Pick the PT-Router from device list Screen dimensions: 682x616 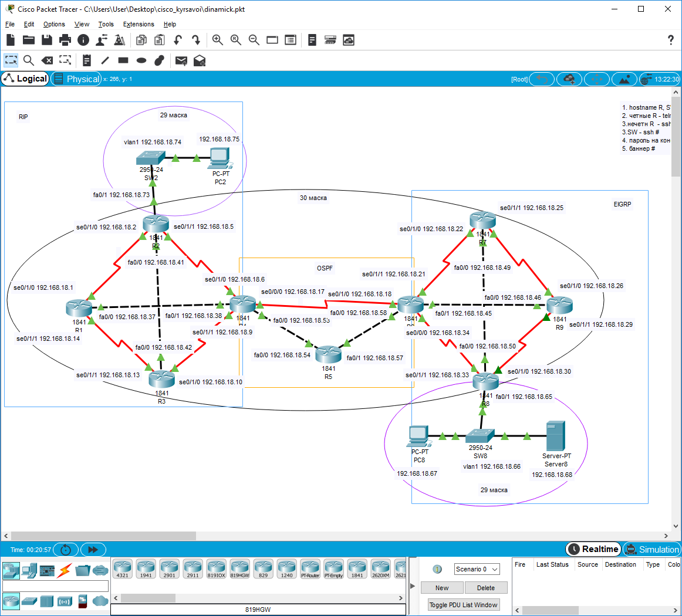pyautogui.click(x=310, y=568)
